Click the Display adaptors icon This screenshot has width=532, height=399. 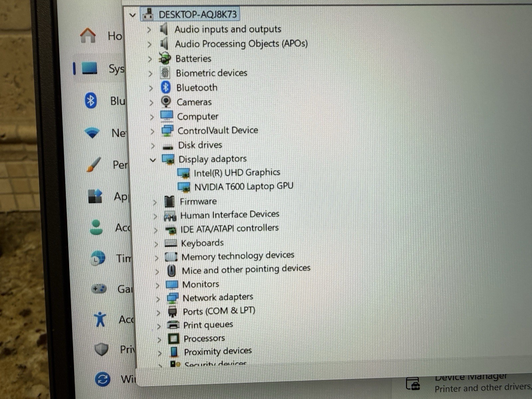(168, 159)
